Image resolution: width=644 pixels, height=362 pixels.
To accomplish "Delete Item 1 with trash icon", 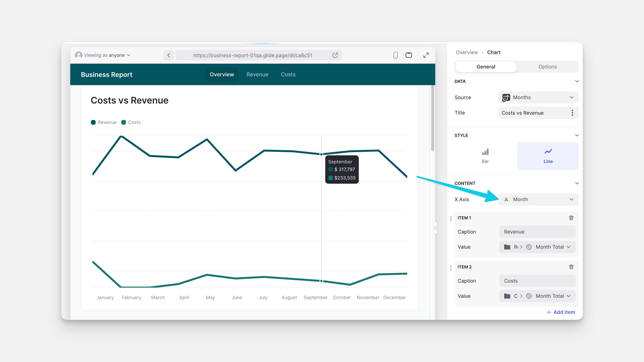I will click(571, 218).
